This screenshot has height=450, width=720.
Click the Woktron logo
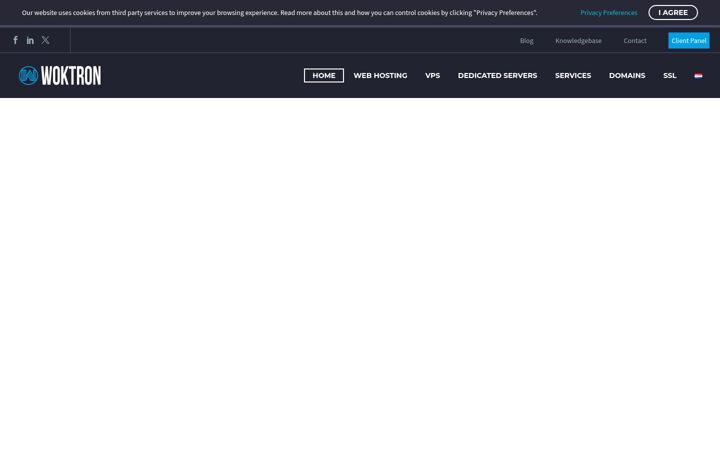tap(60, 75)
